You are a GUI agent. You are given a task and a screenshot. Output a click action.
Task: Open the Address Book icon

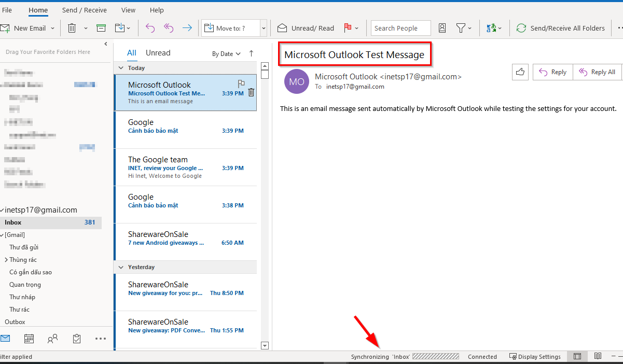point(442,28)
